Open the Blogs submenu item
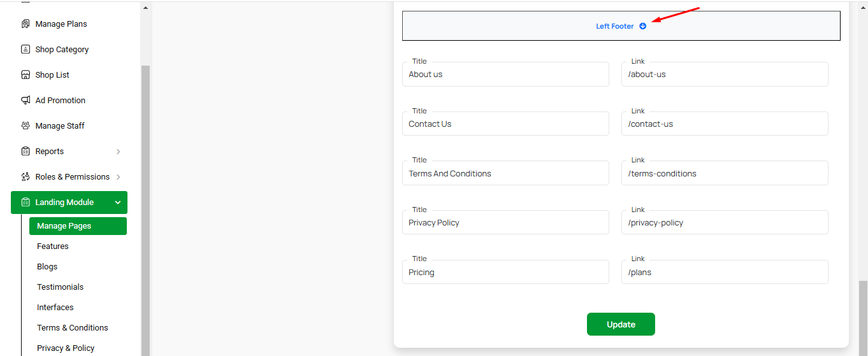Screen dimensions: 868x356 click(x=47, y=267)
